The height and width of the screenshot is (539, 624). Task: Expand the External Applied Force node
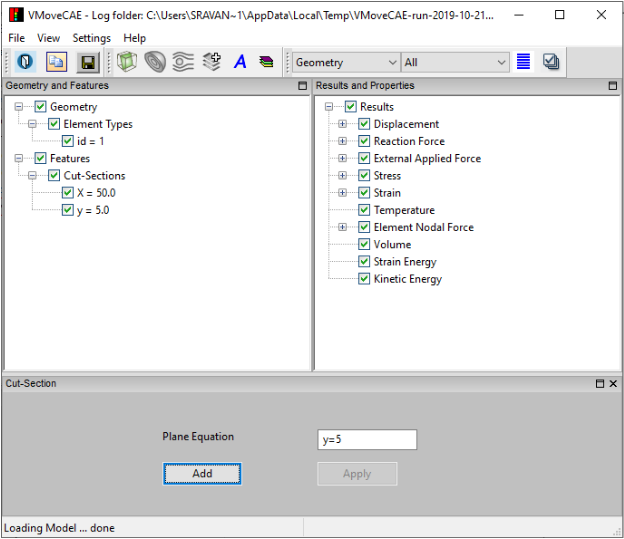(342, 158)
